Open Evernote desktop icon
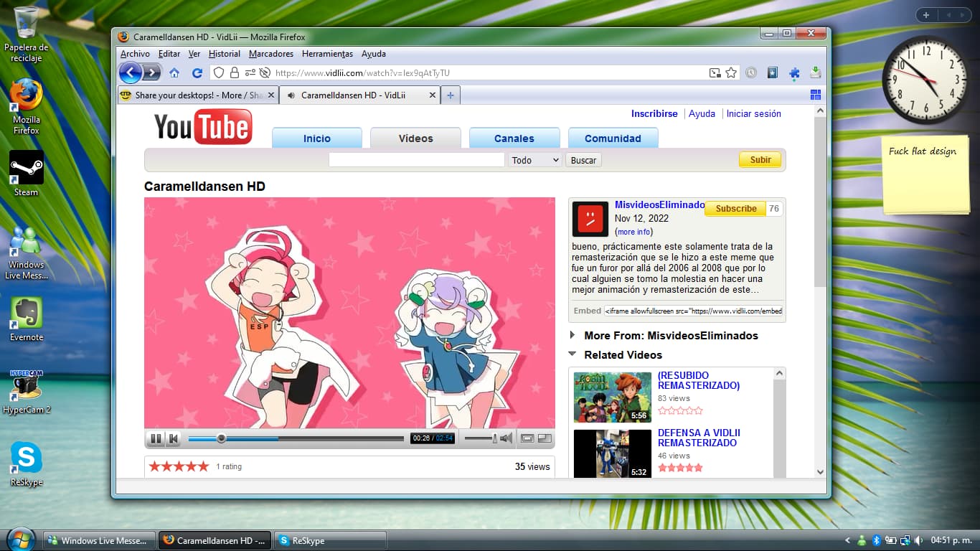The height and width of the screenshot is (551, 980). pos(26,319)
